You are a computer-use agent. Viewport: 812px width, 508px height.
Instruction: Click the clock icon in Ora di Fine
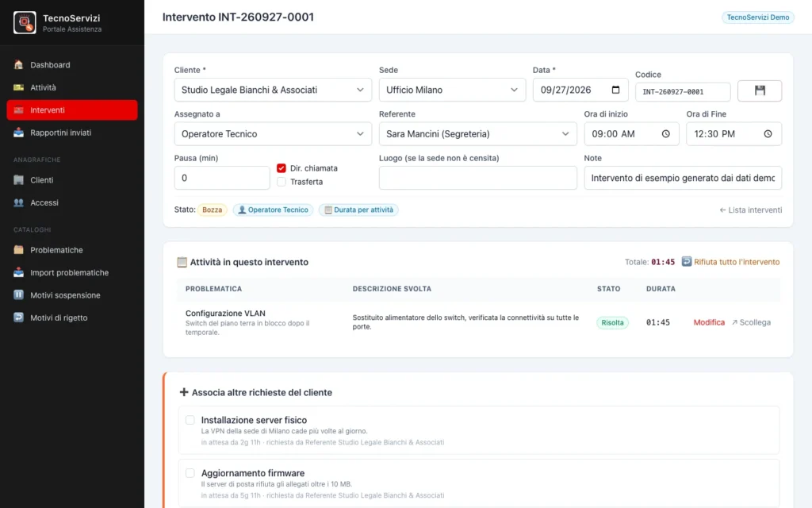(x=768, y=133)
